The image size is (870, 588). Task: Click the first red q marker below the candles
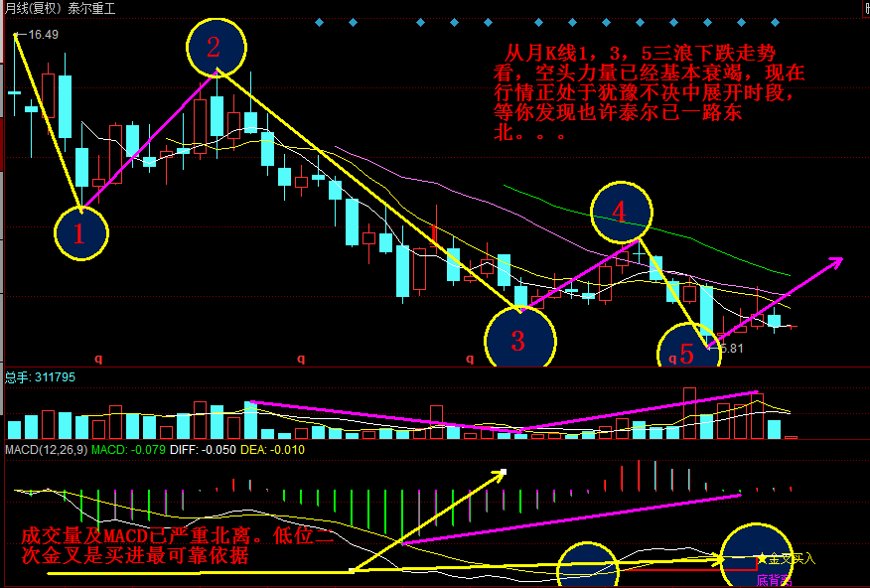tap(97, 356)
